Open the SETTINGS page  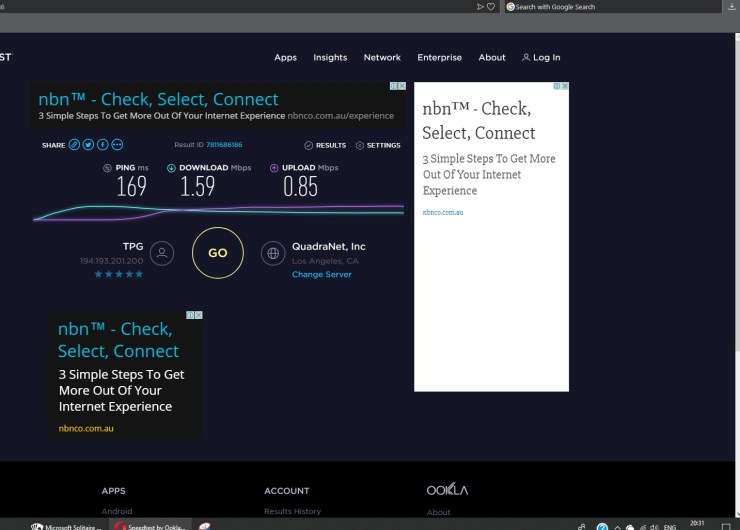click(378, 145)
